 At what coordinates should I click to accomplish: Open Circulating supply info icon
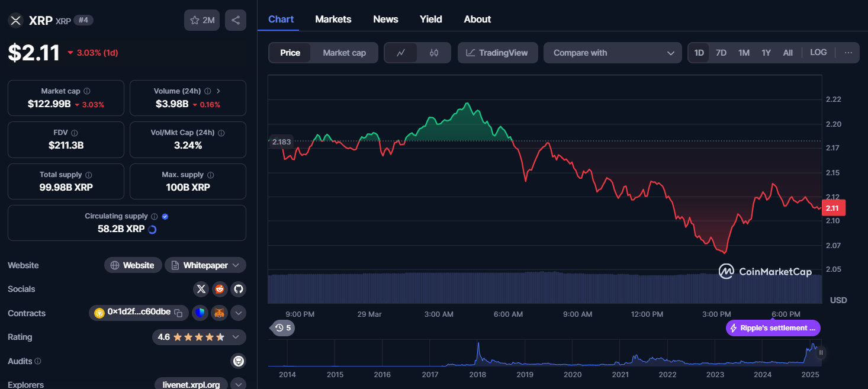tap(154, 217)
